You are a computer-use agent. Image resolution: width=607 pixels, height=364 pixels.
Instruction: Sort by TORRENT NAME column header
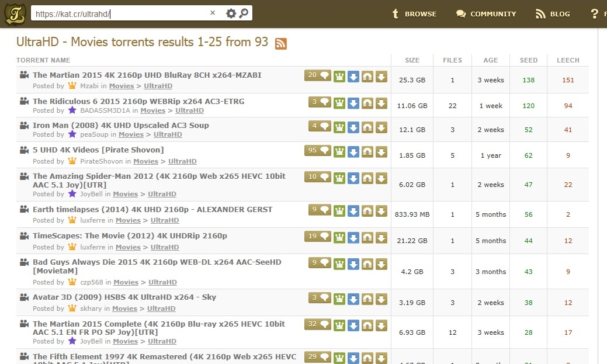pyautogui.click(x=43, y=60)
